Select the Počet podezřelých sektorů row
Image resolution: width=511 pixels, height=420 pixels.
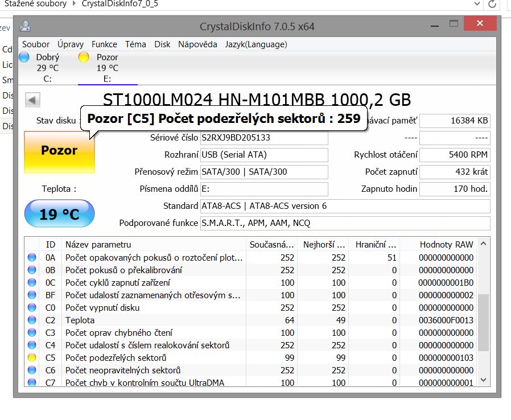[251, 357]
